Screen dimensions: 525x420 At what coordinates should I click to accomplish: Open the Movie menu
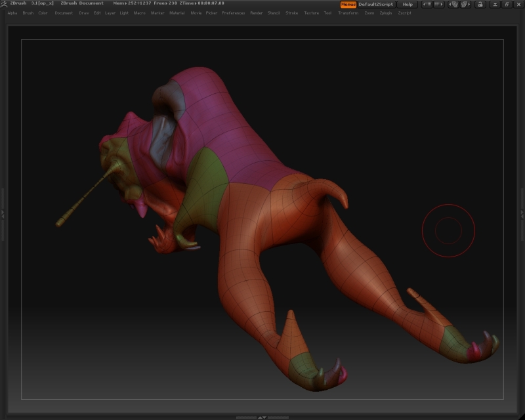pos(196,13)
